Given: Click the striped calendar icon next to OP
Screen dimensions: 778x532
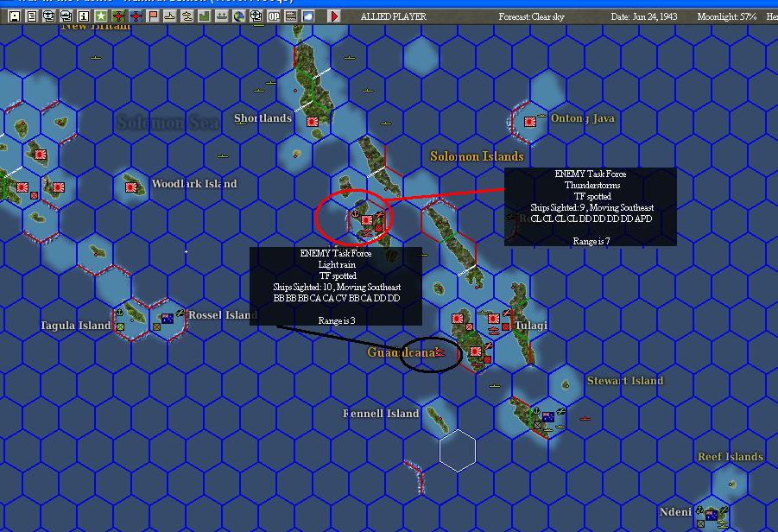Looking at the screenshot, I should click(x=291, y=16).
